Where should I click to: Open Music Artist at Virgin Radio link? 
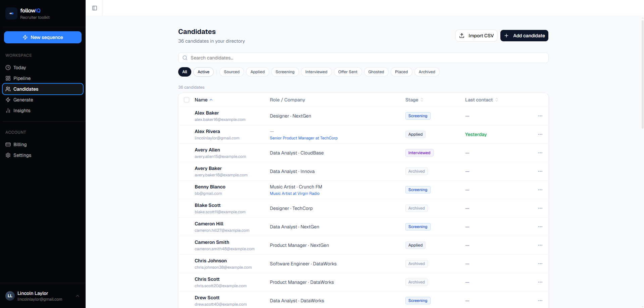pos(295,193)
